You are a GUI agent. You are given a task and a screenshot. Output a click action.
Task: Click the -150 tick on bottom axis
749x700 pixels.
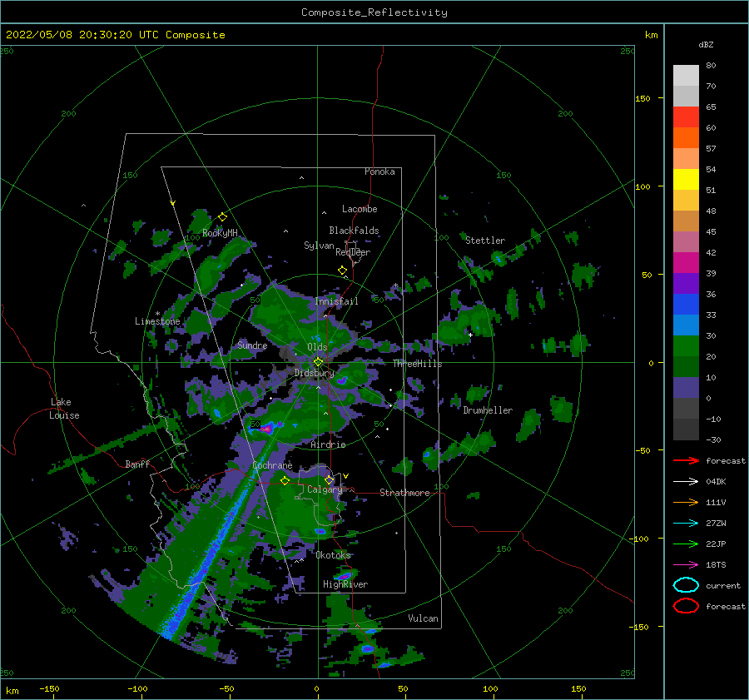pyautogui.click(x=49, y=688)
